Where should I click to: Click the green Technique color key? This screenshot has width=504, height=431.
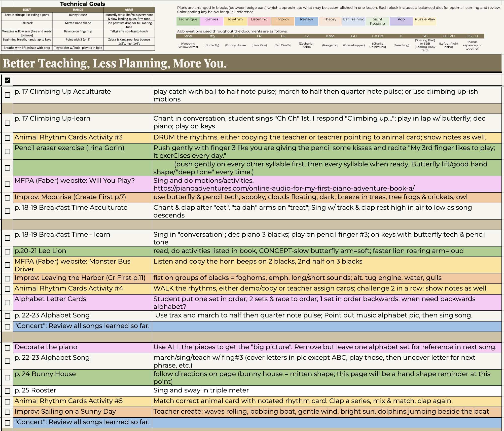(x=188, y=21)
